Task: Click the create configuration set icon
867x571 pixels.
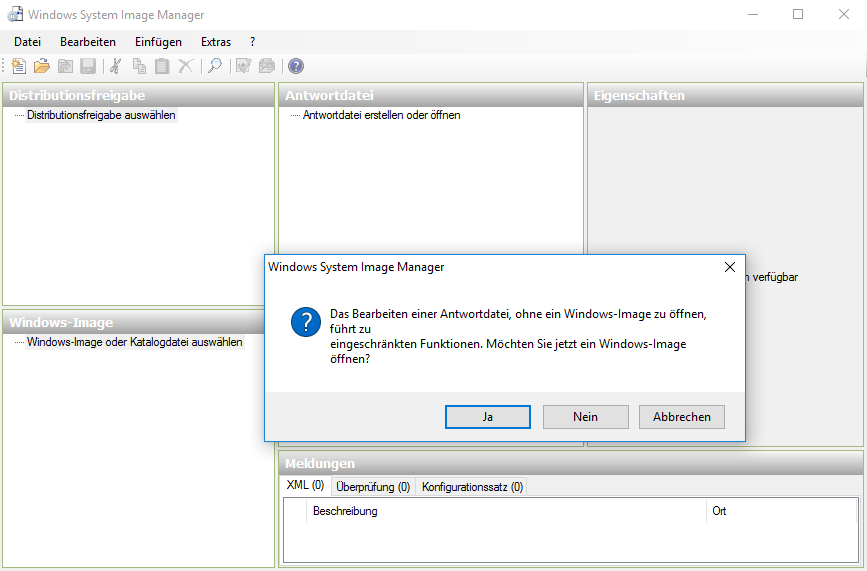Action: point(267,66)
